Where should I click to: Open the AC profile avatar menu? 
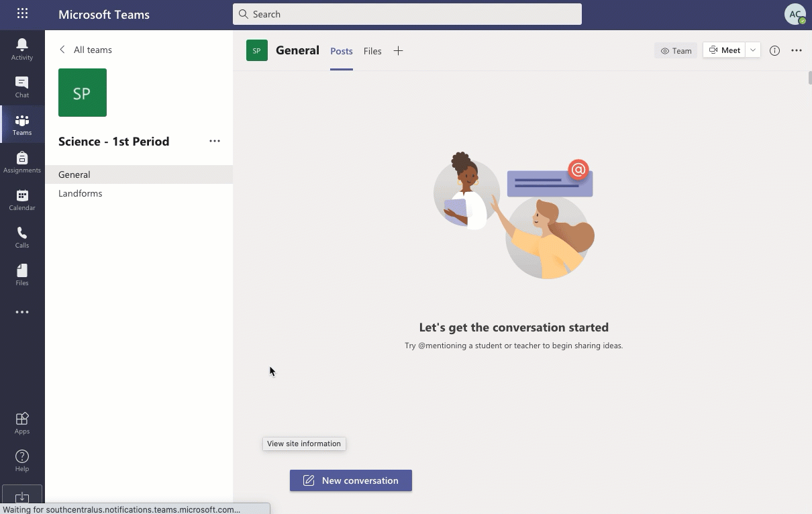pyautogui.click(x=795, y=14)
